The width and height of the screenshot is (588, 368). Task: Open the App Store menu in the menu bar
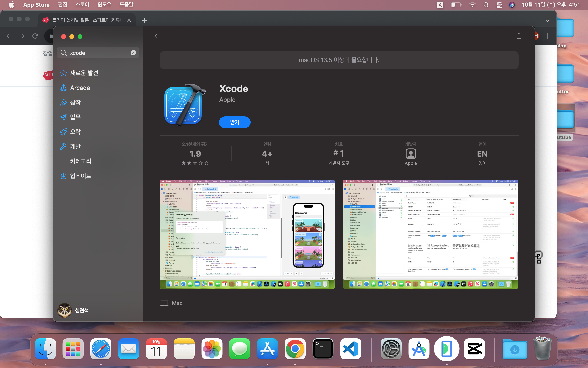tap(37, 5)
